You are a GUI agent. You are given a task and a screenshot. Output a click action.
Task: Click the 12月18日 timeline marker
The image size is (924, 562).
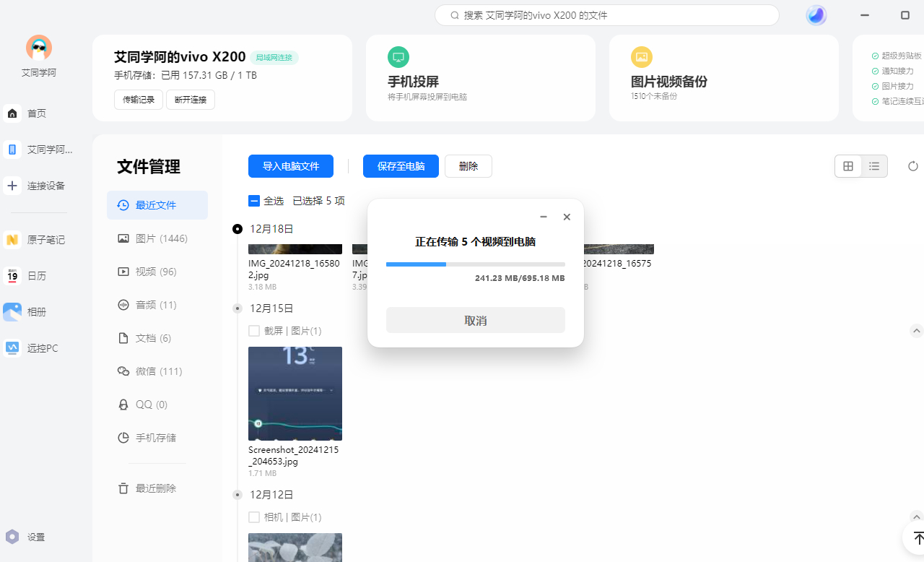(237, 229)
